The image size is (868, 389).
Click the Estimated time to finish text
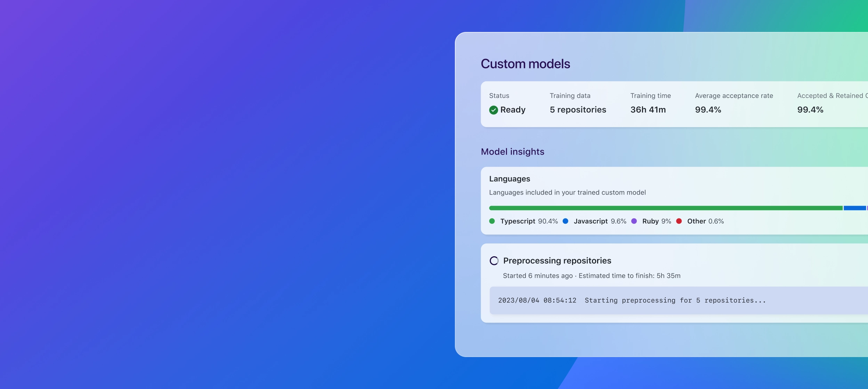(x=629, y=276)
